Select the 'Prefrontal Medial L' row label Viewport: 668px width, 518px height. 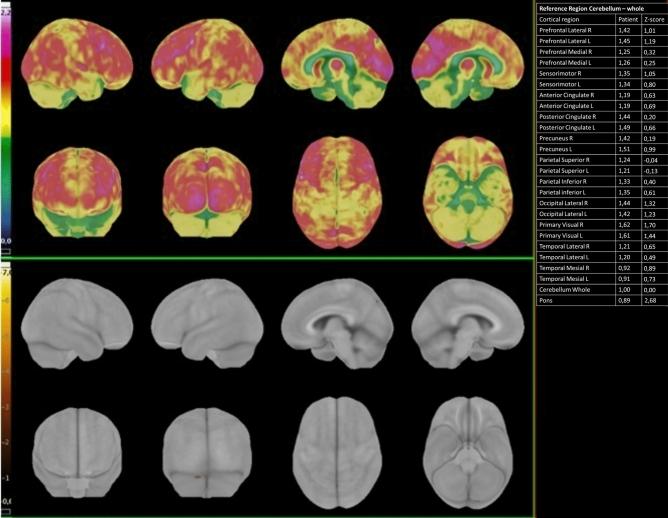click(565, 63)
